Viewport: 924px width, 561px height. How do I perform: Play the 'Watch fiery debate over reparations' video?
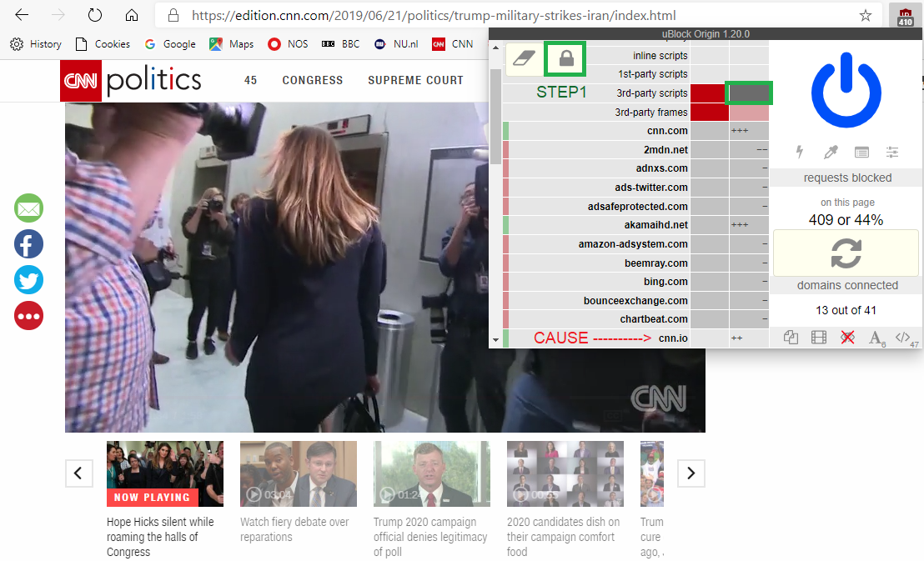299,473
